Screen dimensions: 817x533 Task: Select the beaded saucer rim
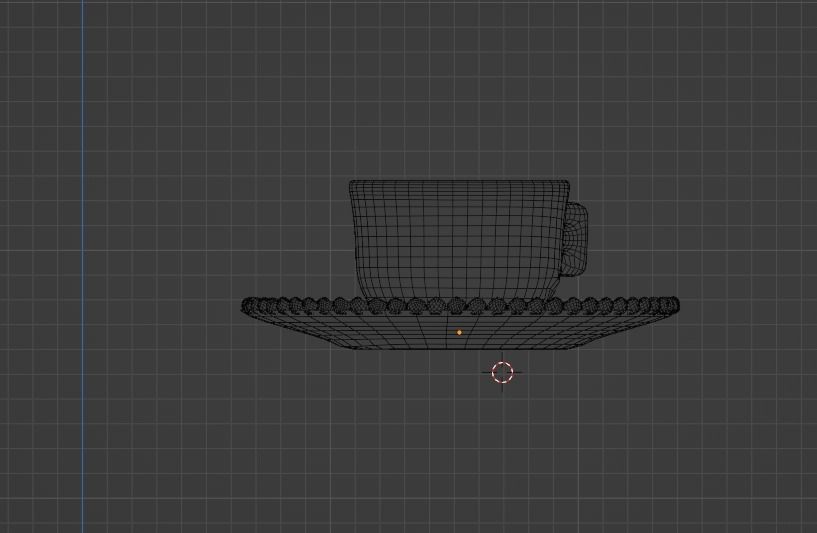click(460, 306)
